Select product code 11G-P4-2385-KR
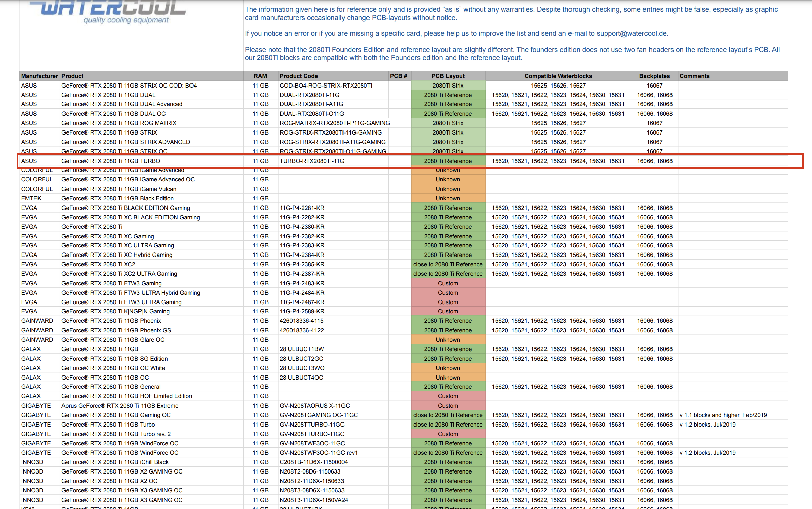The height and width of the screenshot is (509, 812). (x=302, y=264)
